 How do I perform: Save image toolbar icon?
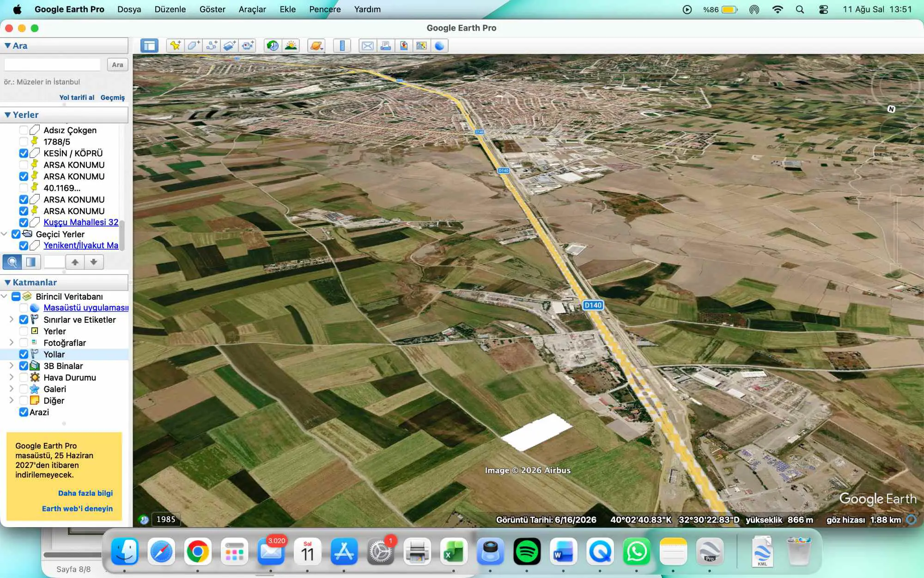403,45
